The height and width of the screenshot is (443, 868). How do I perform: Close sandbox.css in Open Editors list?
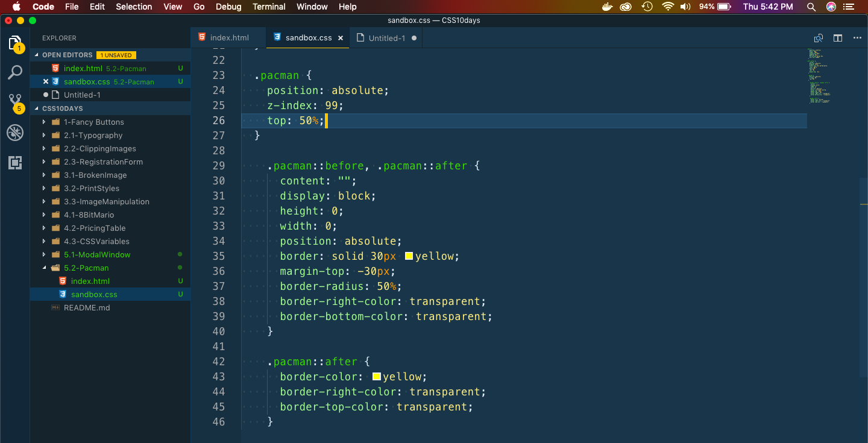46,81
